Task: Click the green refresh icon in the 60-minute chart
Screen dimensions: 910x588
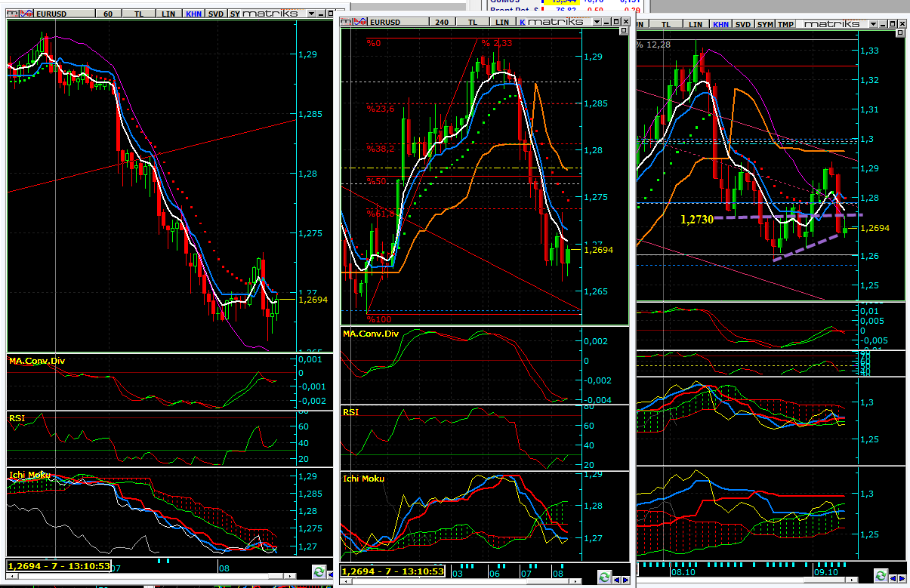Action: pos(319,573)
